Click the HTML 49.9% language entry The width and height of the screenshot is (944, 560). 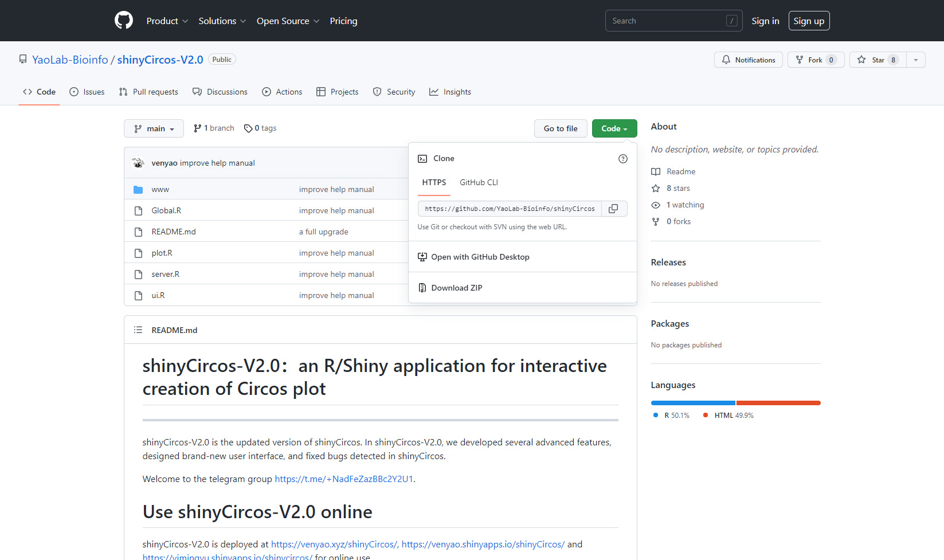click(x=728, y=415)
